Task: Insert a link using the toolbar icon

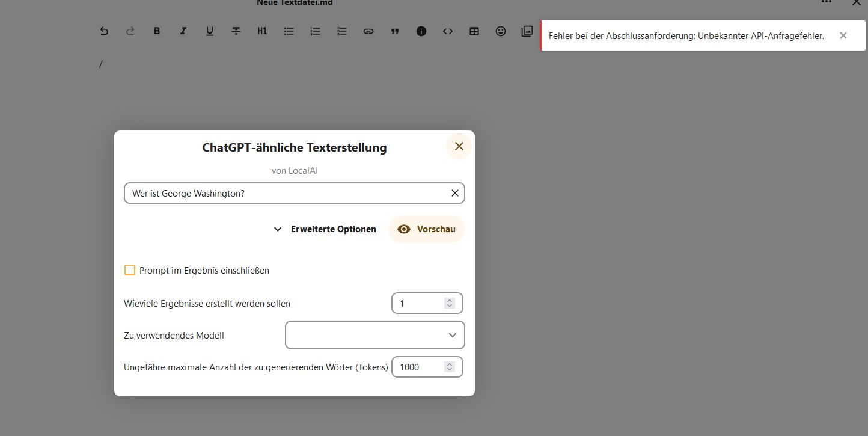Action: (368, 31)
